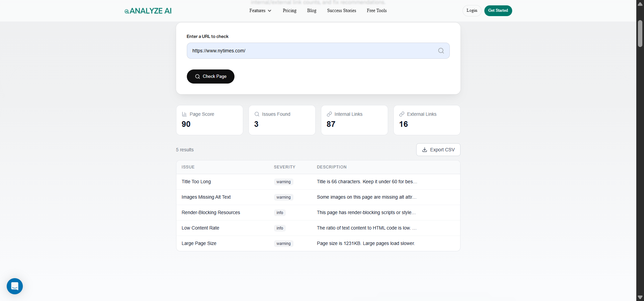Click the scrollbar down arrow
The width and height of the screenshot is (644, 301).
tap(640, 297)
